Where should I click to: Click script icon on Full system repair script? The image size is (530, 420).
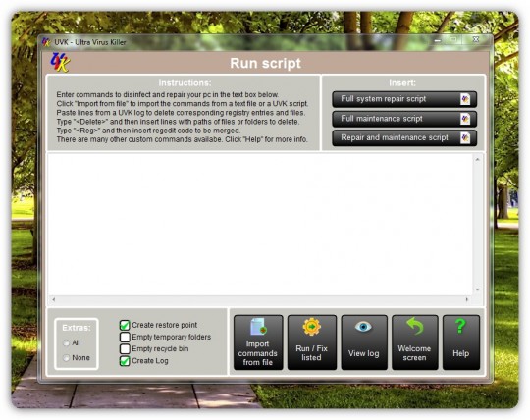[465, 99]
